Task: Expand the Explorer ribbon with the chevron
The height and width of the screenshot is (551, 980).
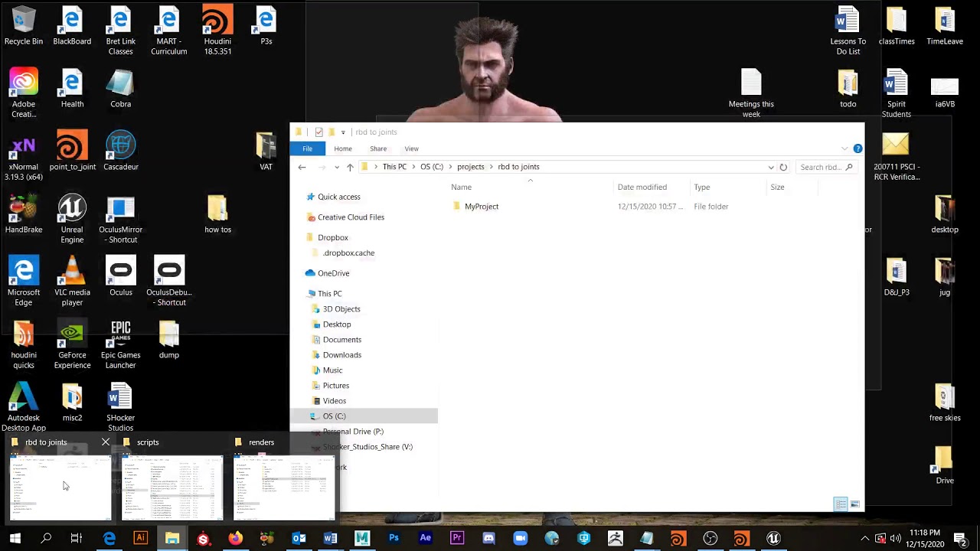Action: pyautogui.click(x=844, y=148)
